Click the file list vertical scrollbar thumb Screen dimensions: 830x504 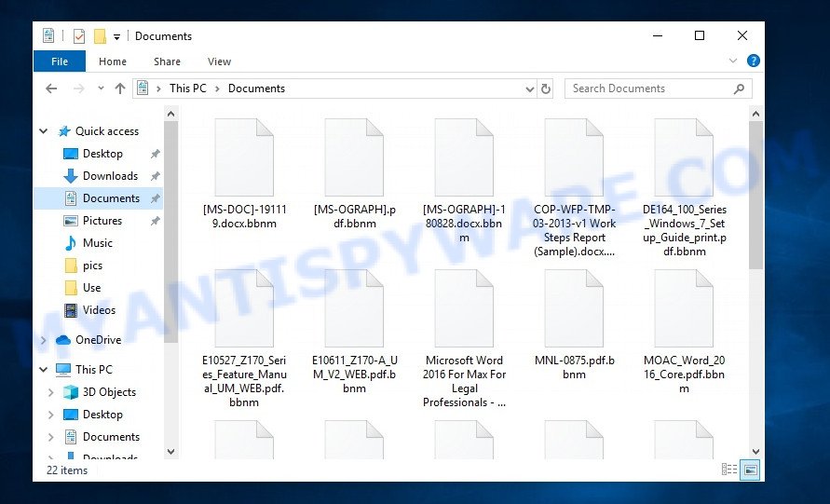[x=755, y=195]
